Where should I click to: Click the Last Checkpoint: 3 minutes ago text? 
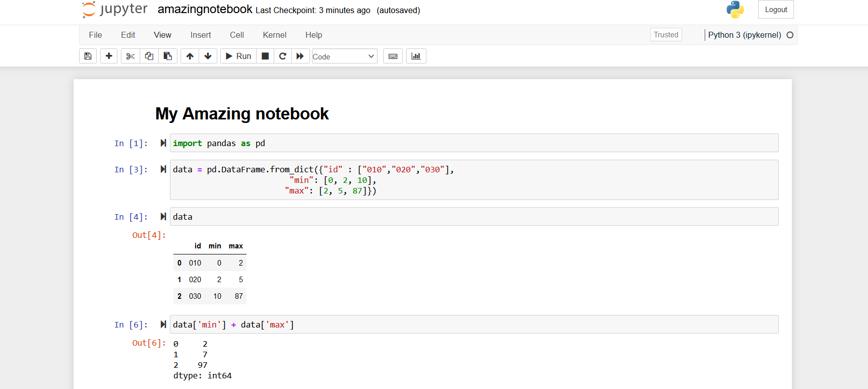click(313, 10)
